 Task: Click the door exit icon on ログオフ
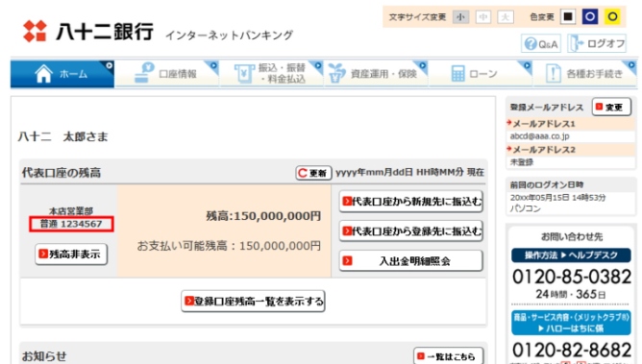click(578, 43)
